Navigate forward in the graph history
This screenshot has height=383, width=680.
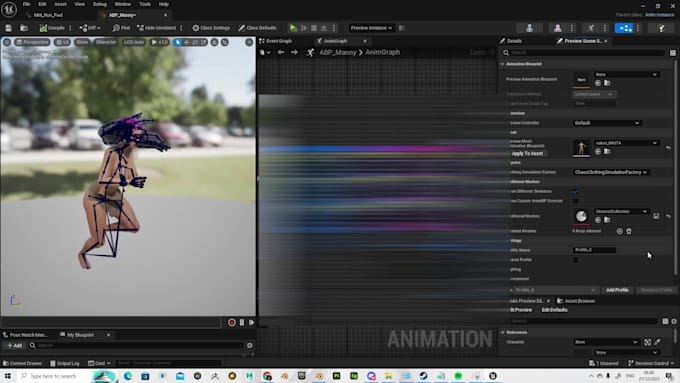point(294,52)
